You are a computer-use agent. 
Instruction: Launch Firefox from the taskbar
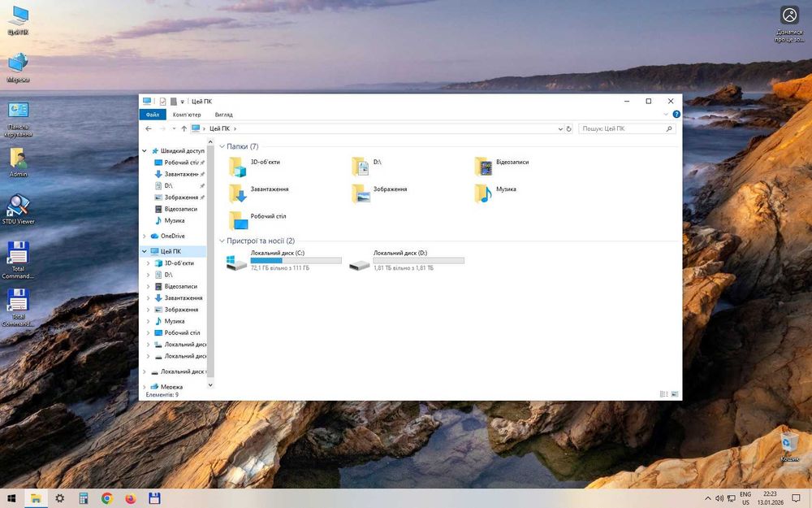[x=131, y=498]
